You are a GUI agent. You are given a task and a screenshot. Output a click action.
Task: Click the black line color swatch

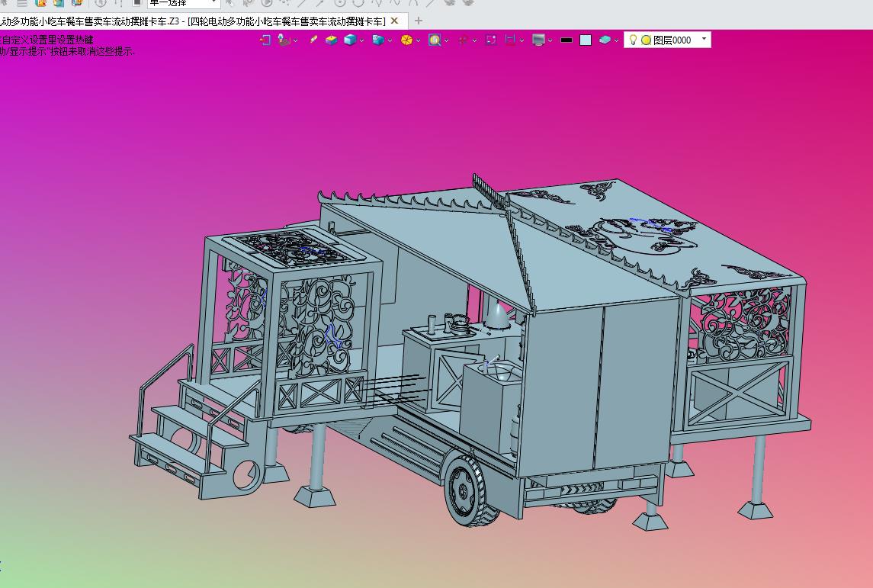(x=566, y=40)
